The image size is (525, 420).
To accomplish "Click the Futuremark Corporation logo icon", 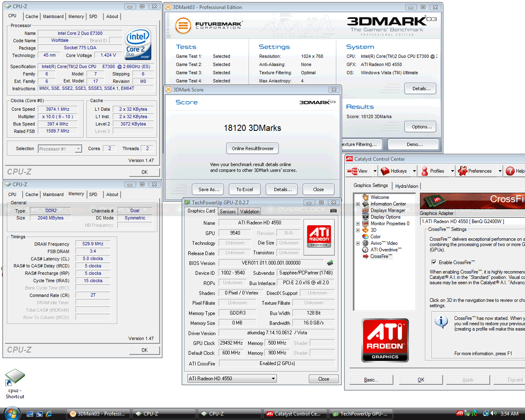I will 183,26.
